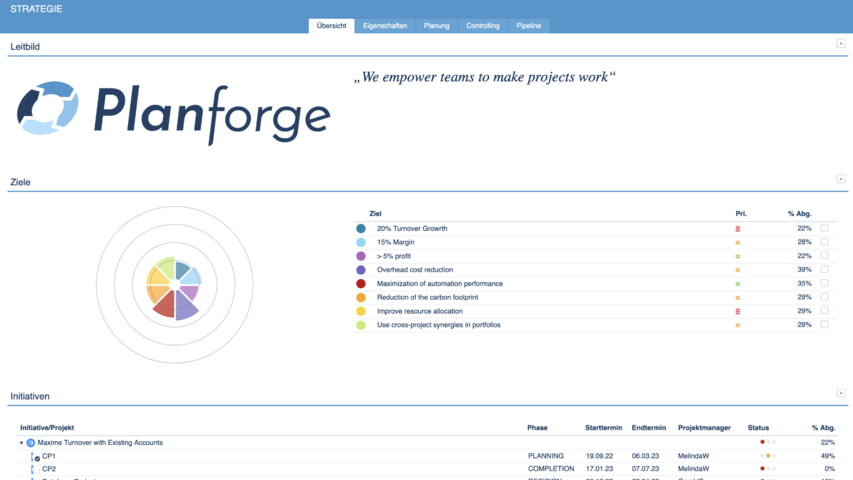853x480 pixels.
Task: Click priority icon for > 5% profit
Action: (x=738, y=256)
